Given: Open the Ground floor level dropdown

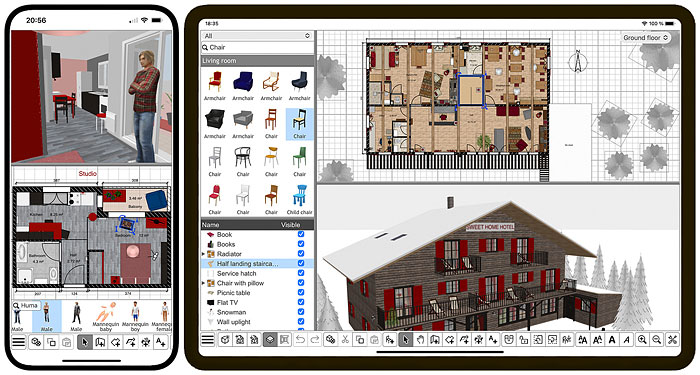Looking at the screenshot, I should 646,38.
